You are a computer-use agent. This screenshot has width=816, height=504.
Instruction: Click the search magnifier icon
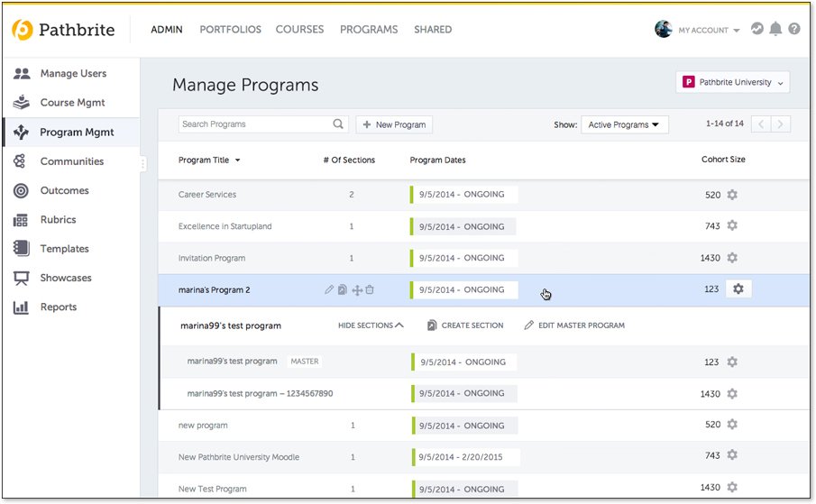click(x=339, y=124)
